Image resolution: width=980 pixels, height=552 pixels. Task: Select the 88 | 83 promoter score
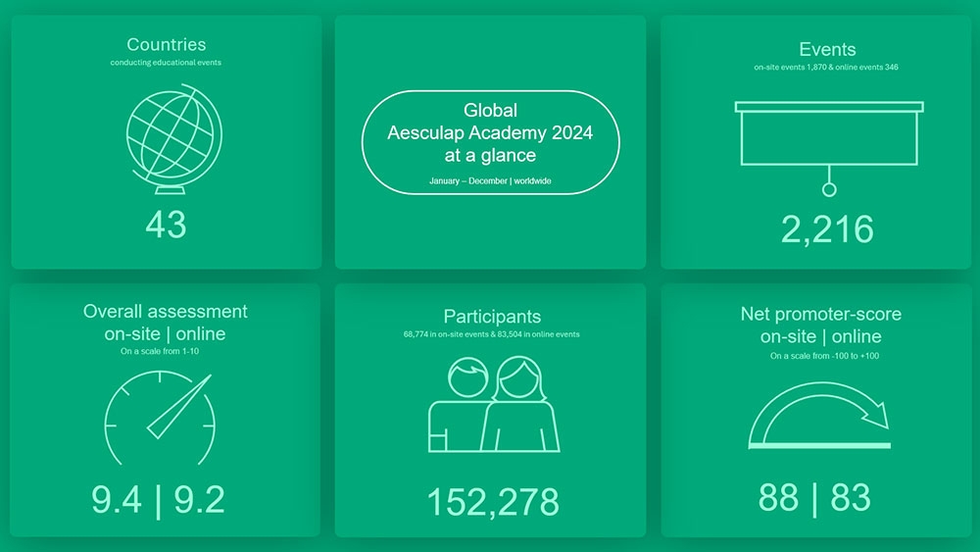point(814,498)
